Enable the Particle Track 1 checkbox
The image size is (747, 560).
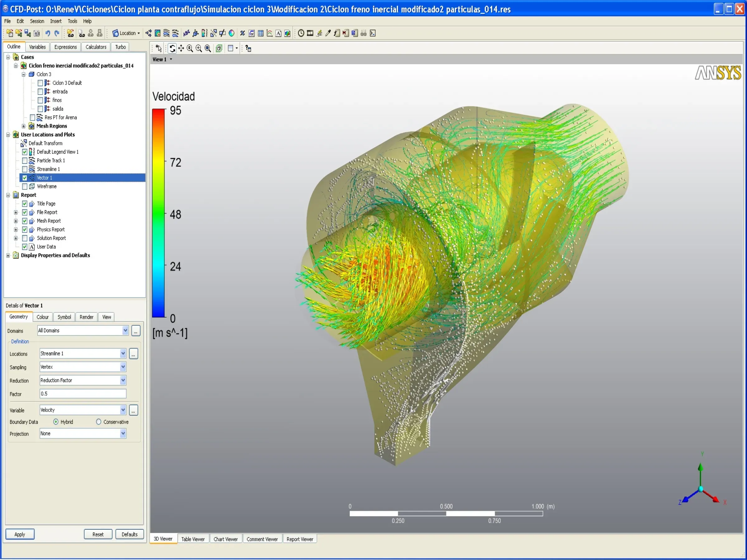25,161
